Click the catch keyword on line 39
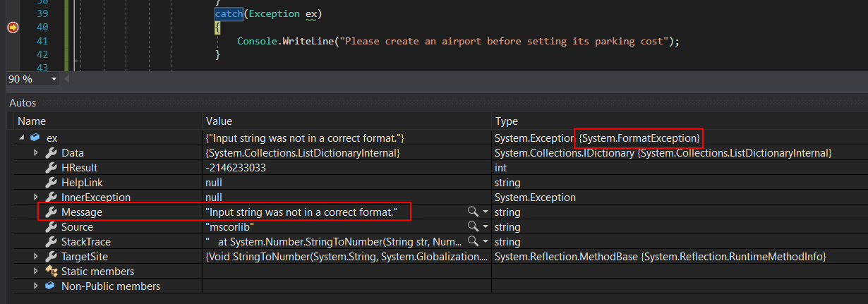The image size is (868, 304). coord(229,13)
